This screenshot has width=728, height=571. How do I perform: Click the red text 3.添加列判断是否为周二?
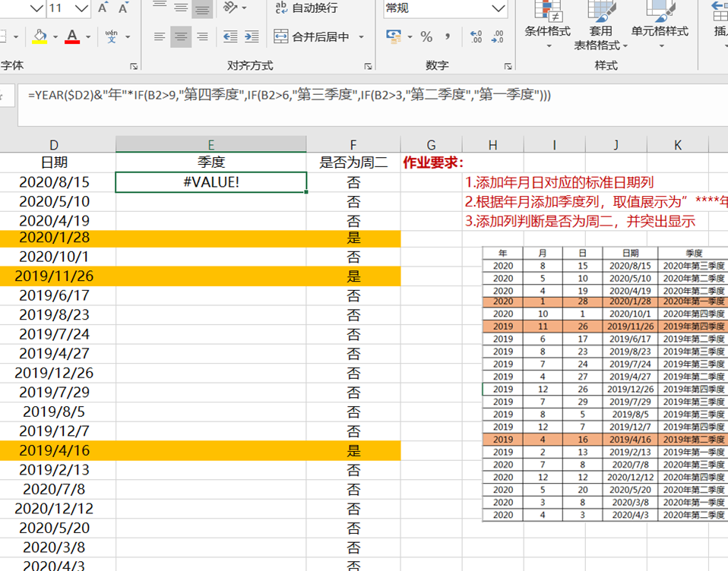[581, 221]
